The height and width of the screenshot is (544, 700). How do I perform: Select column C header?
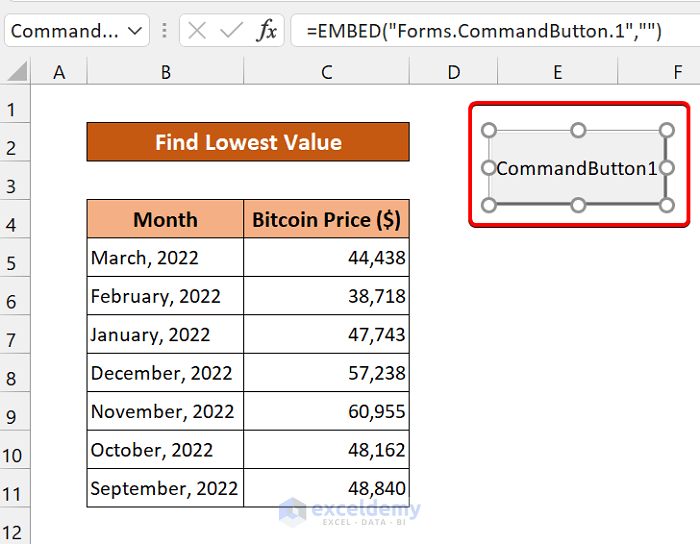click(327, 71)
